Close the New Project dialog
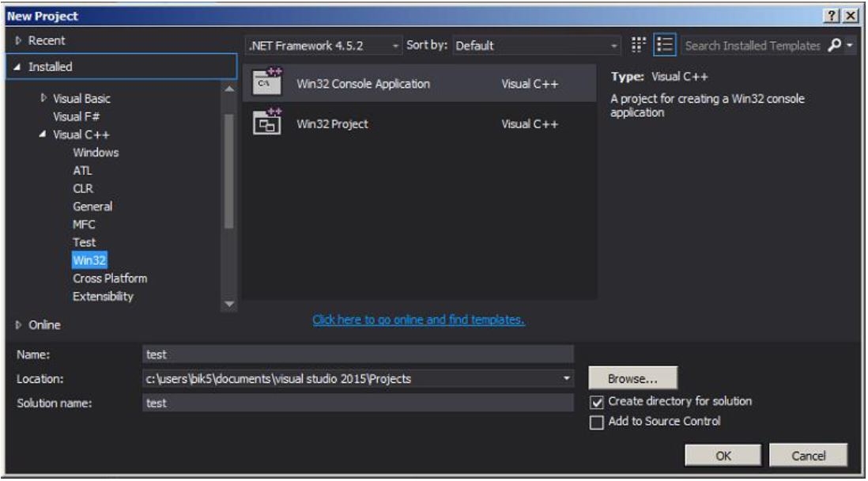 851,16
